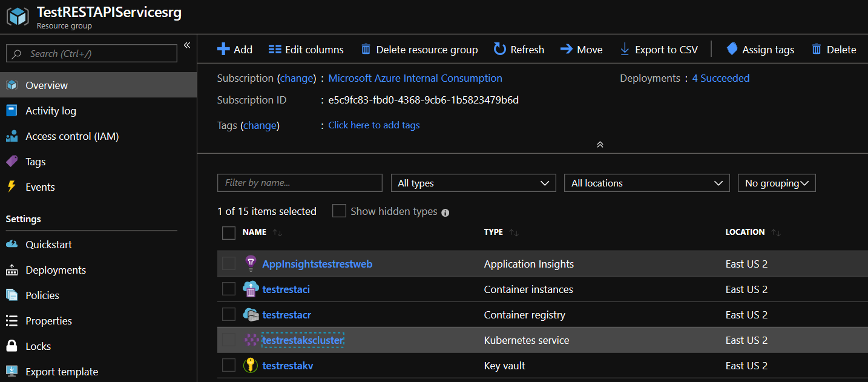Click the Application Insights lightbulb icon
The width and height of the screenshot is (868, 382).
click(x=251, y=264)
